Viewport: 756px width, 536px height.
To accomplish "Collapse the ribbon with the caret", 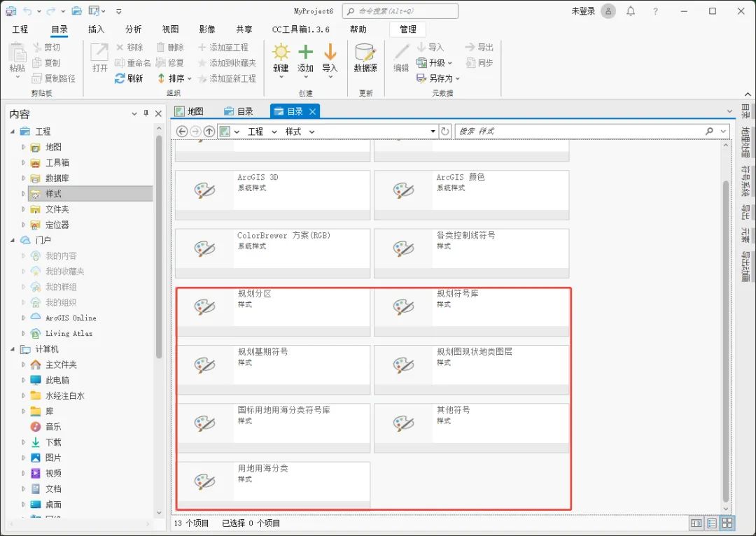I will click(x=748, y=94).
